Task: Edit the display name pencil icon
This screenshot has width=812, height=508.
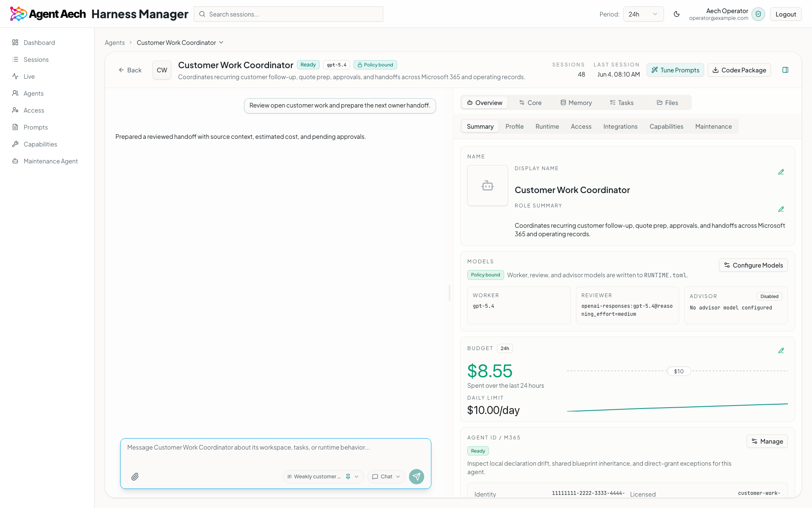Action: pos(781,172)
